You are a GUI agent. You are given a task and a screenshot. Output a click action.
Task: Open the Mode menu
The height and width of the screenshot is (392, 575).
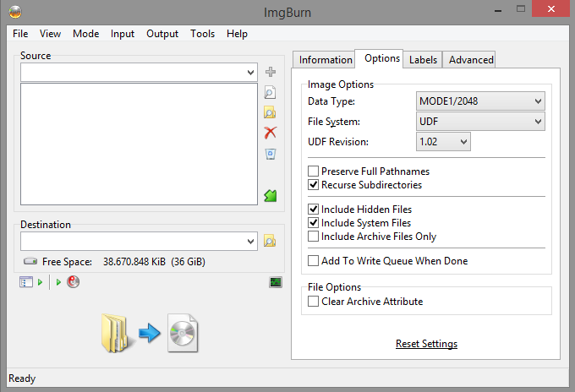pos(85,34)
